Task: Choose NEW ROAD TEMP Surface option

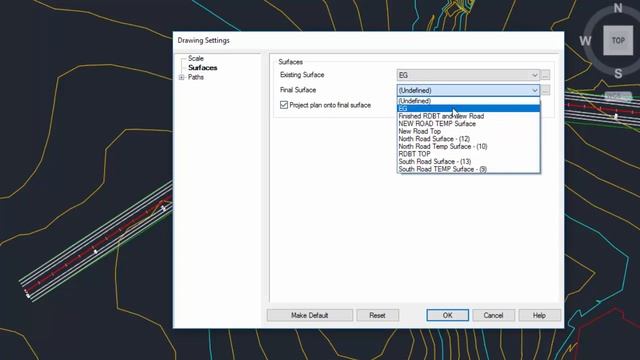Action: tap(468, 124)
